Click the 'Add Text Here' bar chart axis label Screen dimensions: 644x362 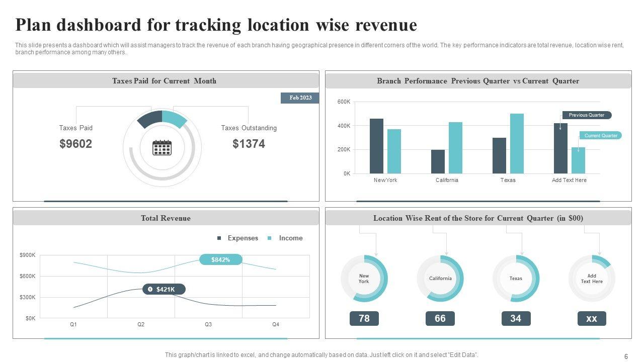570,180
